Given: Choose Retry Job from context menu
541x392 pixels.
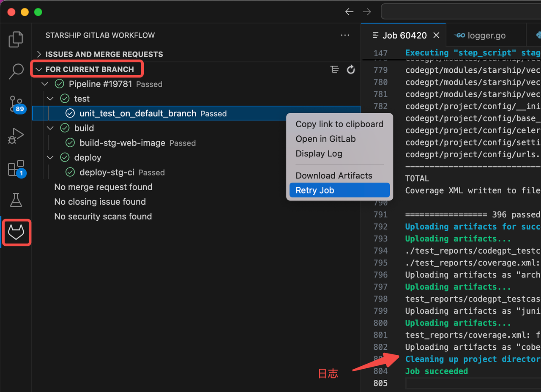Looking at the screenshot, I should click(315, 190).
